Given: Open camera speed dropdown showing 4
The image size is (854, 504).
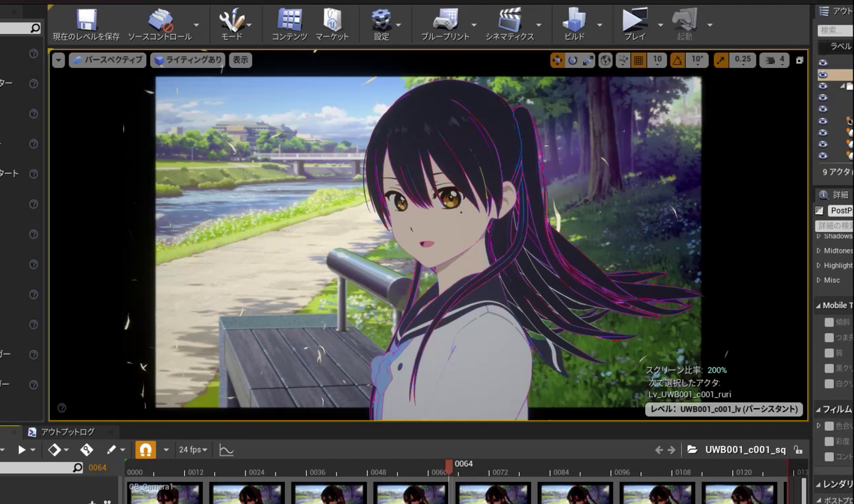Looking at the screenshot, I should coord(775,60).
